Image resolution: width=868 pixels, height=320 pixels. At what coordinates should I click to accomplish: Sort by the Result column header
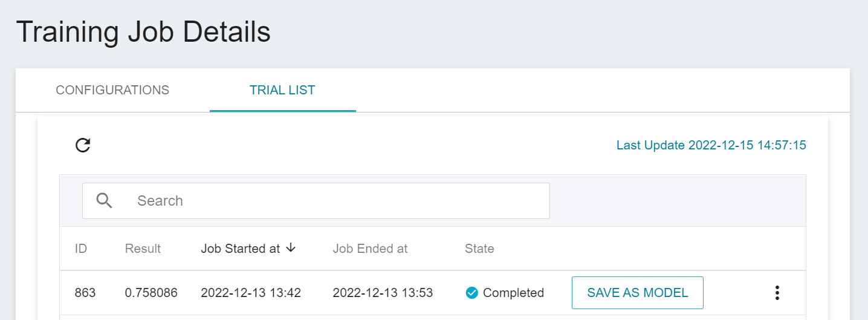[143, 249]
